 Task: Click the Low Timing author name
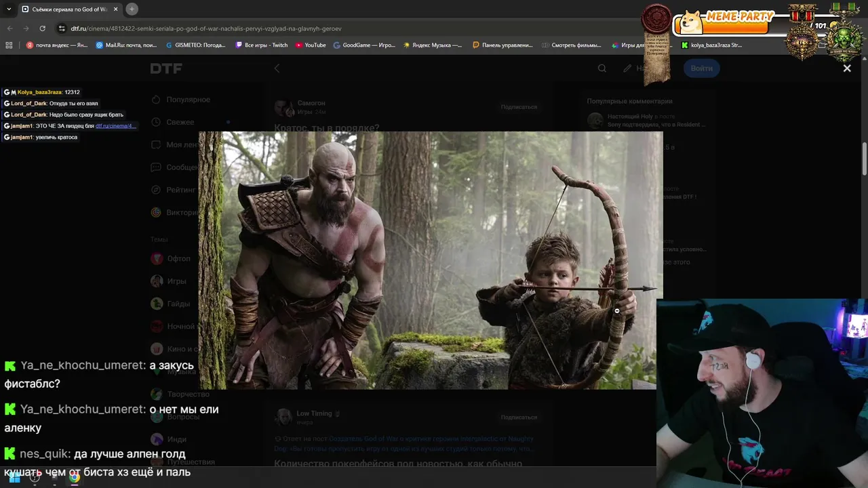pos(314,413)
